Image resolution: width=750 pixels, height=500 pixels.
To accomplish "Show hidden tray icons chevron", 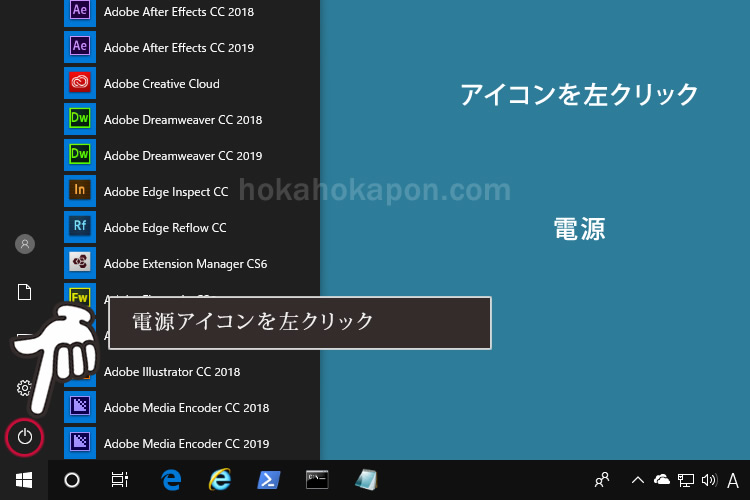I will pos(638,480).
